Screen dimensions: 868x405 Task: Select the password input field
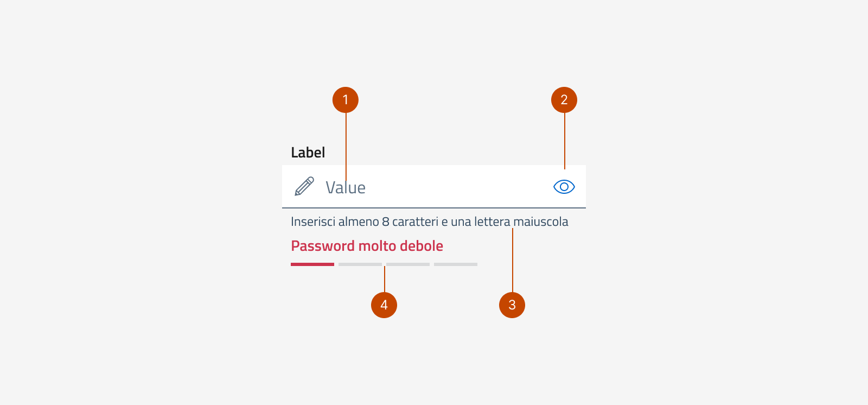click(x=434, y=186)
